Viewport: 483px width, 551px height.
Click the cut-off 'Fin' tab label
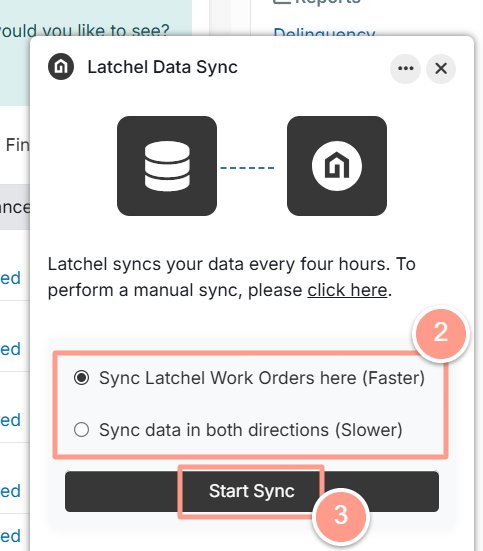[x=17, y=145]
